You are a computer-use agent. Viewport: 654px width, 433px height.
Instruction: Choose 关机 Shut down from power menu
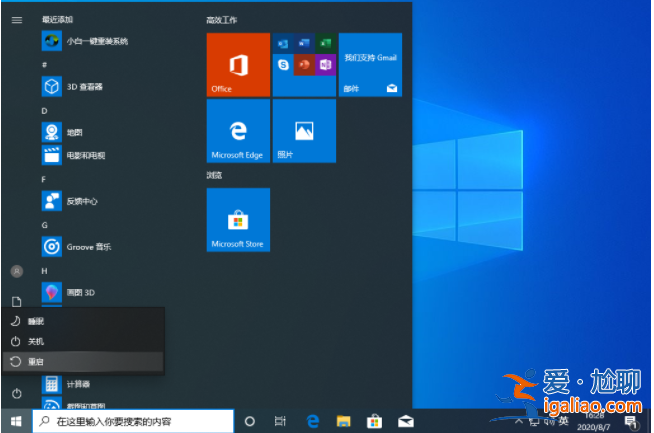pyautogui.click(x=83, y=341)
